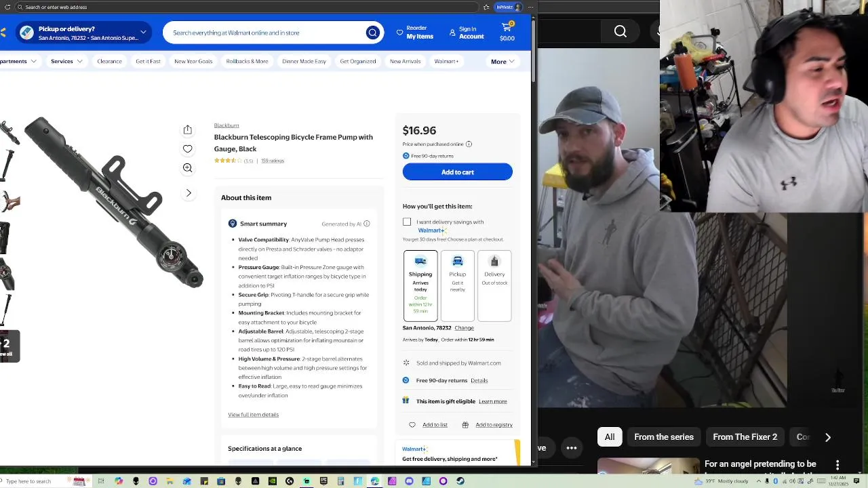Image resolution: width=868 pixels, height=488 pixels.
Task: Select the All filter chip
Action: 610,437
